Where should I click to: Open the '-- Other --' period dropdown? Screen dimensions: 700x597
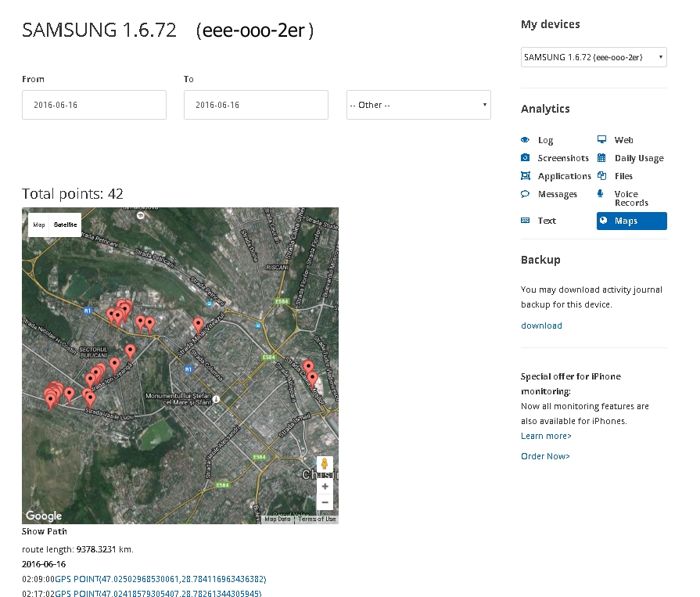click(418, 105)
